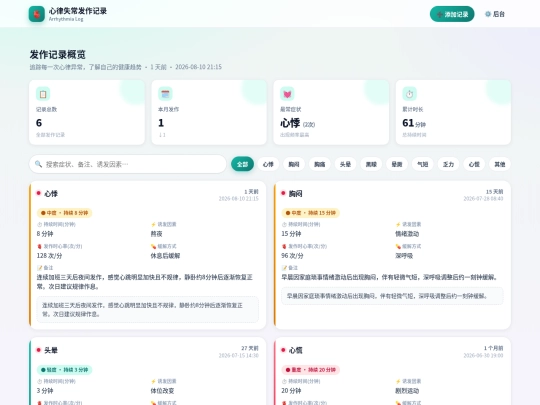The height and width of the screenshot is (405, 540).
Task: Click the 熬夜 trigger value
Action: pos(156,234)
